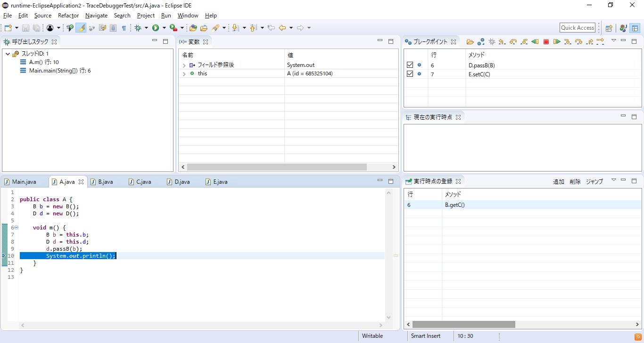Expand the 'this' variable row
This screenshot has width=644, height=343.
click(184, 74)
